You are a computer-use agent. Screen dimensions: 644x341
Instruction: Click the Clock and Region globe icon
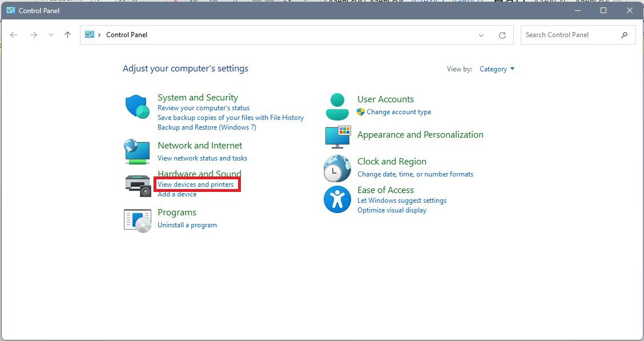click(337, 168)
